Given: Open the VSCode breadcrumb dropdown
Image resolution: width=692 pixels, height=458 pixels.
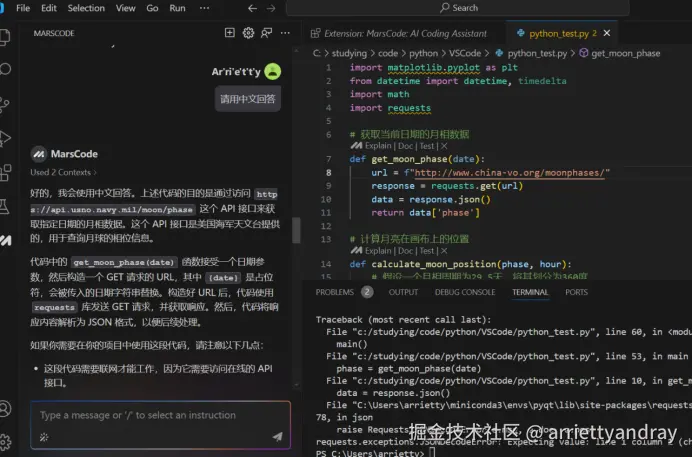Looking at the screenshot, I should [465, 53].
